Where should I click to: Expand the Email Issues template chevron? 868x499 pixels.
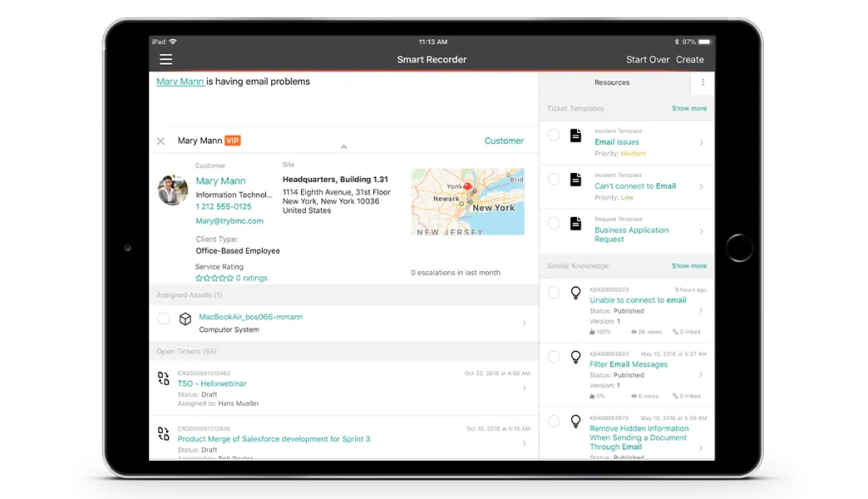[701, 143]
